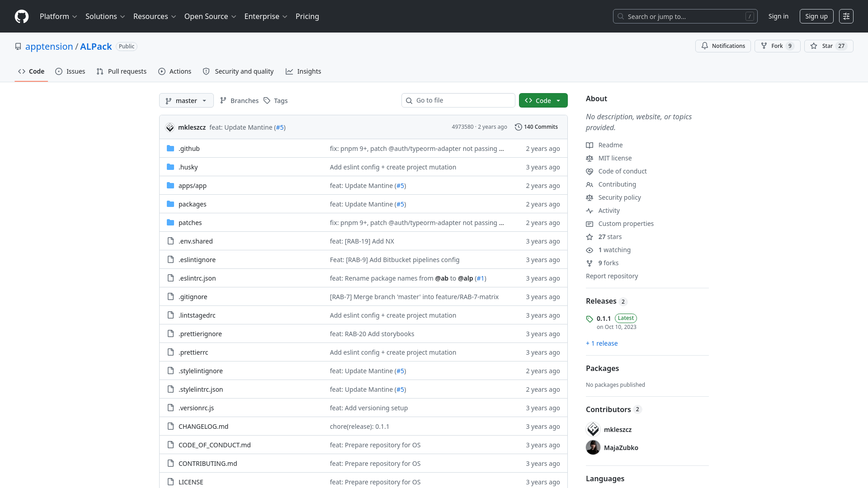Image resolution: width=868 pixels, height=488 pixels.
Task: Open CONTRIBUTING.md file
Action: [208, 464]
